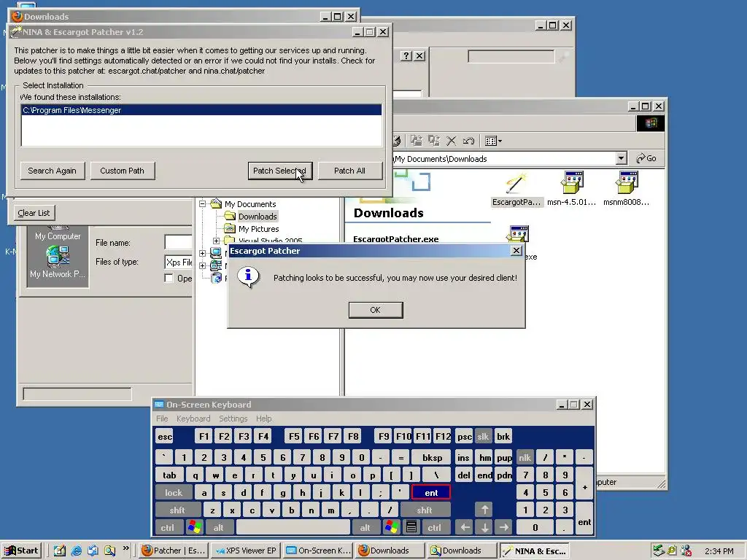This screenshot has height=560, width=747.
Task: Open the Files of type combo box
Action: 179,262
